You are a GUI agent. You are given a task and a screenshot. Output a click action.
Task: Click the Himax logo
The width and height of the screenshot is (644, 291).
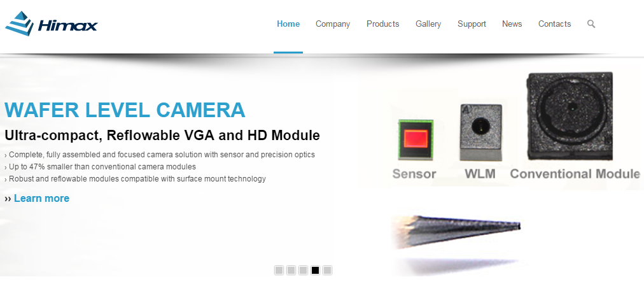tap(51, 24)
